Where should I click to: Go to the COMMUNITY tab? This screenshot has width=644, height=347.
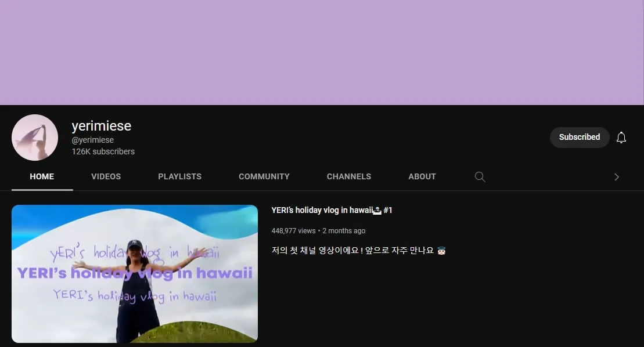point(264,177)
